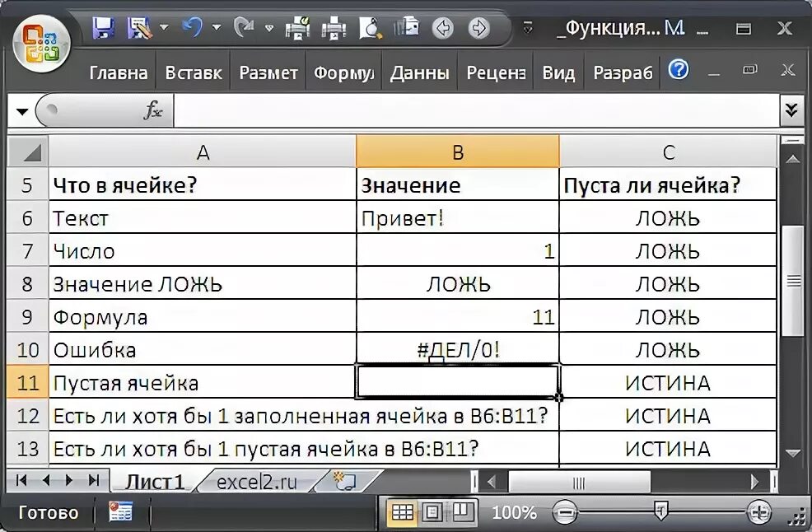Go to next sheet with navigation arrow
The image size is (812, 532).
tap(69, 481)
